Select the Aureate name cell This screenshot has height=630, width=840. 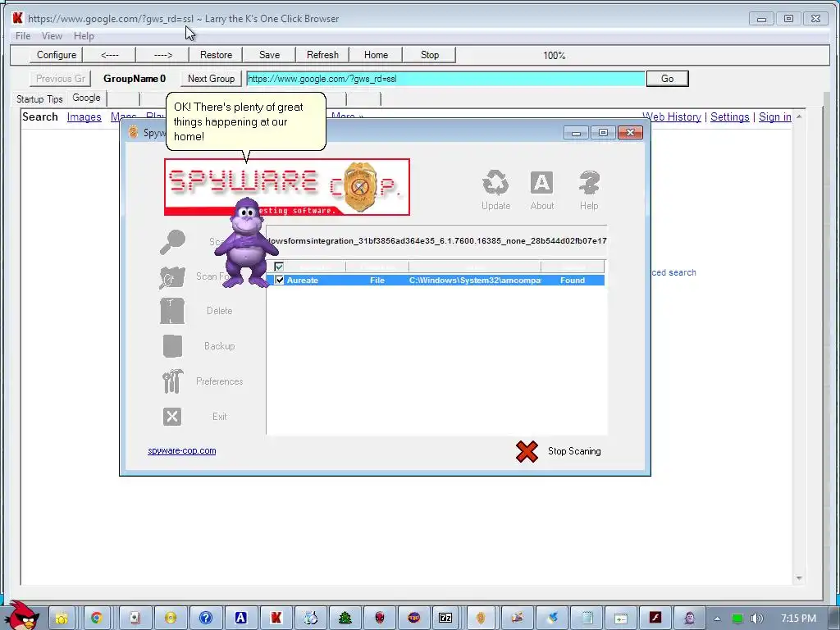(x=303, y=281)
